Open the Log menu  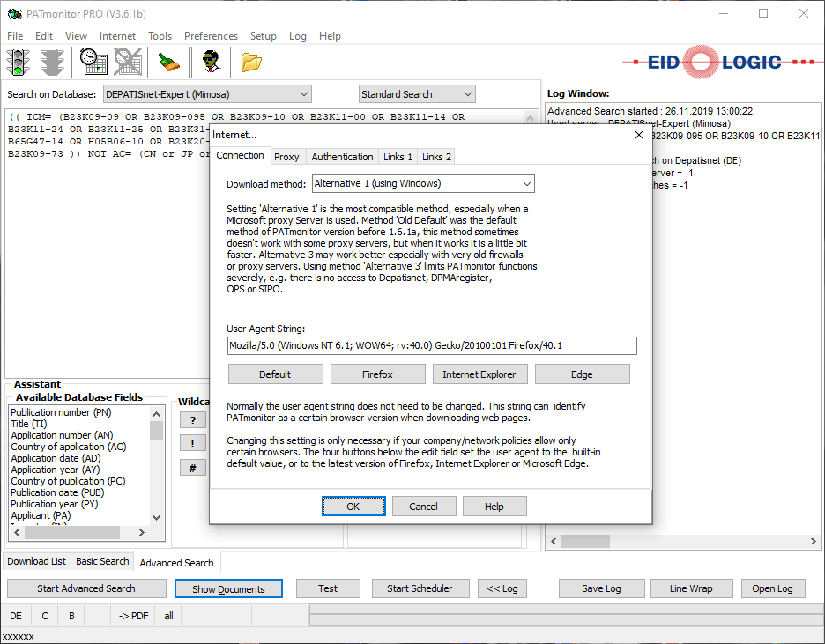pos(297,36)
